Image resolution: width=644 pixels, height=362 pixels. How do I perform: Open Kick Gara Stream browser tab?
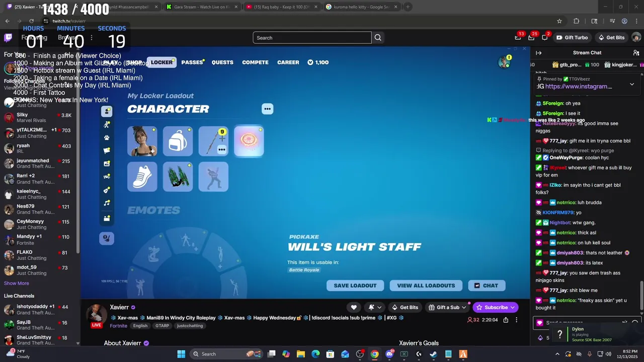pos(201,7)
